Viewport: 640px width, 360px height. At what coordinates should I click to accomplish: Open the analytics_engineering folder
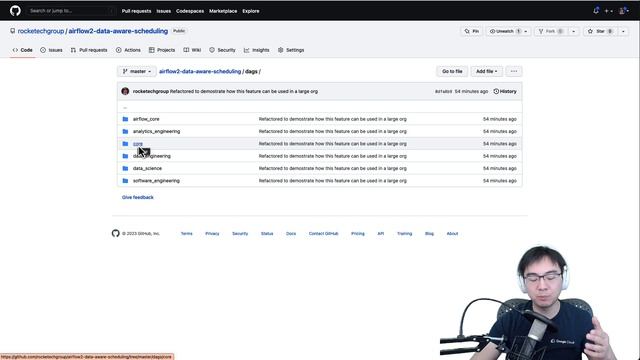pos(156,131)
